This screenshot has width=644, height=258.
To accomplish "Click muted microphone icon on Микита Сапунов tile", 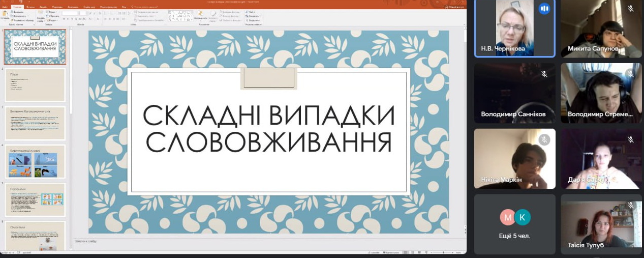I will pos(630,9).
